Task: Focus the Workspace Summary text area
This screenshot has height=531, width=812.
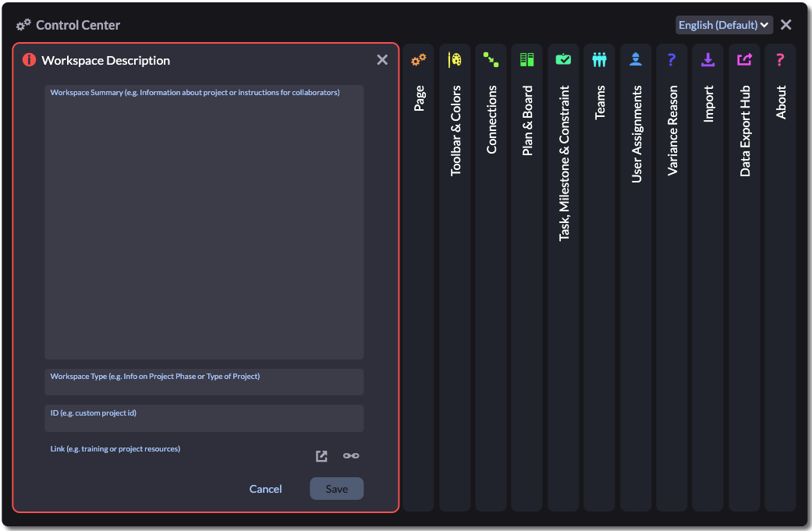Action: point(204,222)
